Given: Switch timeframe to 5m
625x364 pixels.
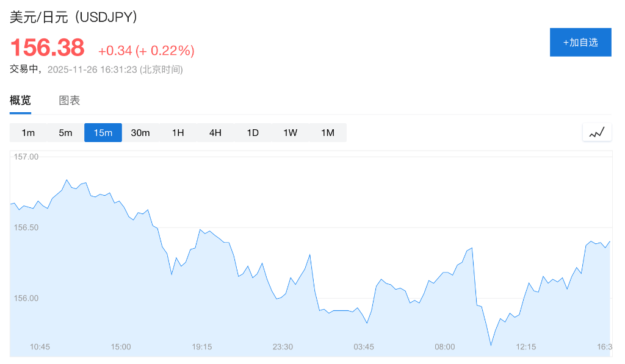Looking at the screenshot, I should [65, 132].
